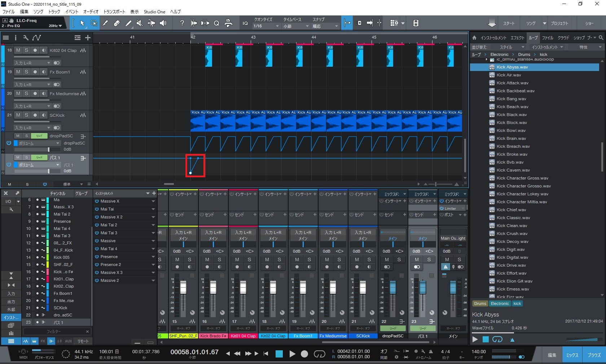Toggle the snap-to-grid icon
Image resolution: width=606 pixels, height=364 pixels.
point(347,23)
